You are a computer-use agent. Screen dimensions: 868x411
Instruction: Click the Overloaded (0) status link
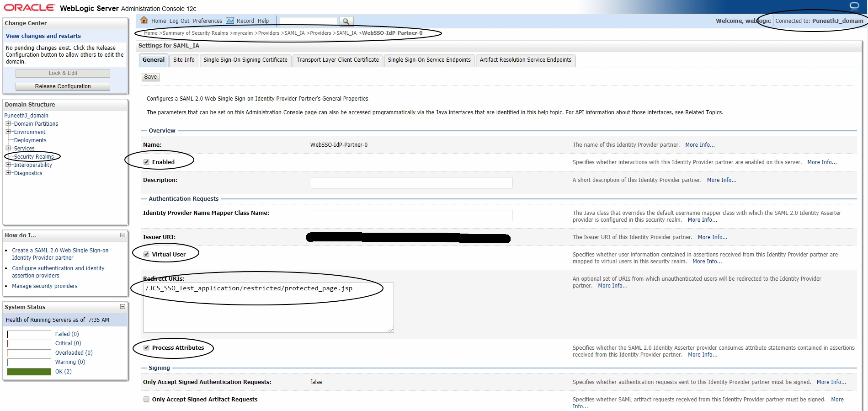point(74,353)
